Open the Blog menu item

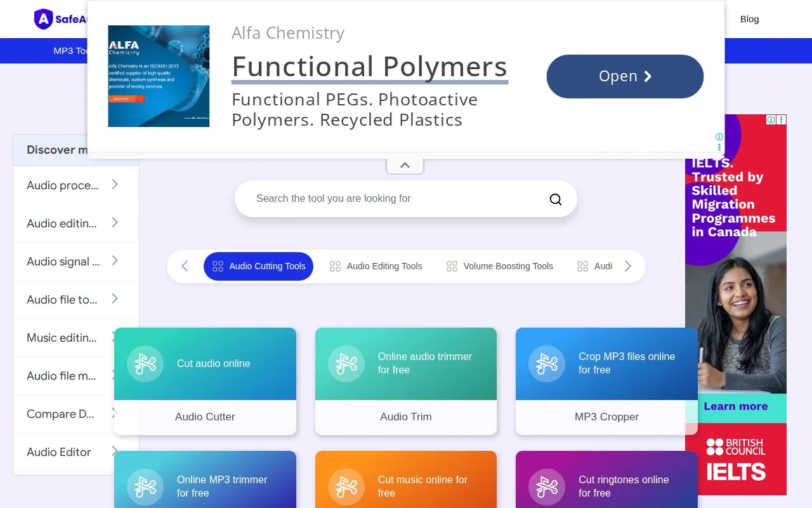pyautogui.click(x=749, y=19)
